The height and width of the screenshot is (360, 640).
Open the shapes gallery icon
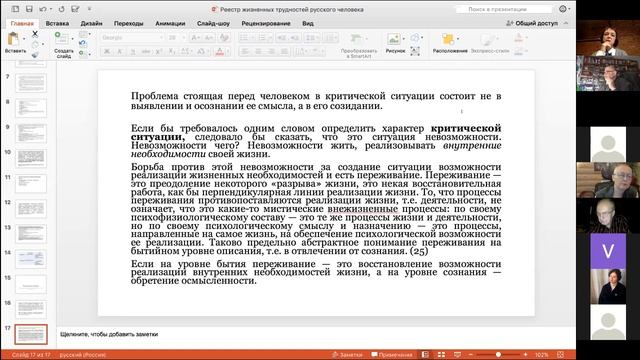click(415, 38)
